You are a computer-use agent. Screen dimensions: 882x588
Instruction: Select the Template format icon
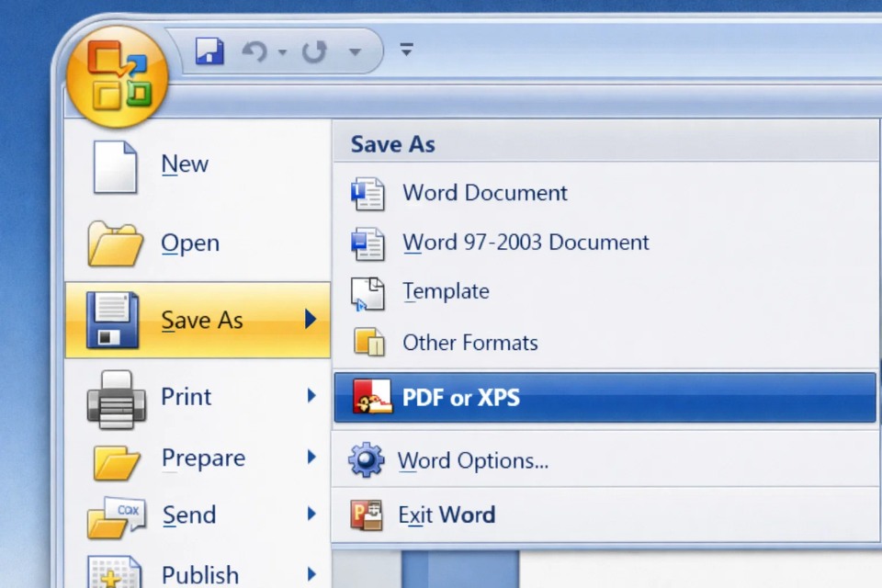[x=368, y=292]
